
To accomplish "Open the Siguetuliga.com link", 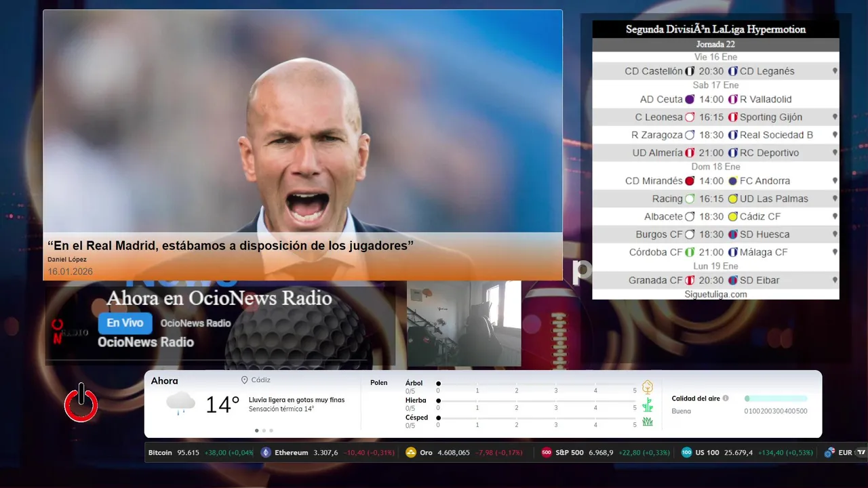I will (715, 294).
